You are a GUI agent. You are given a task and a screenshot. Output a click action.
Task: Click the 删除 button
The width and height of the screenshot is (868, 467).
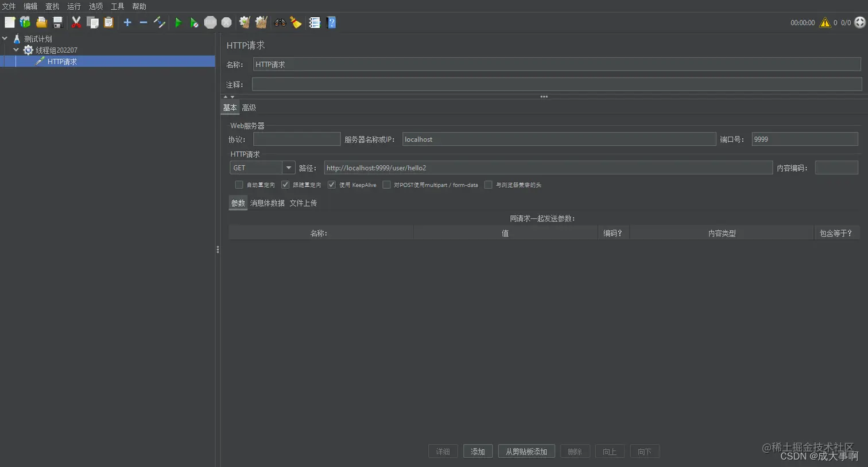coord(575,452)
